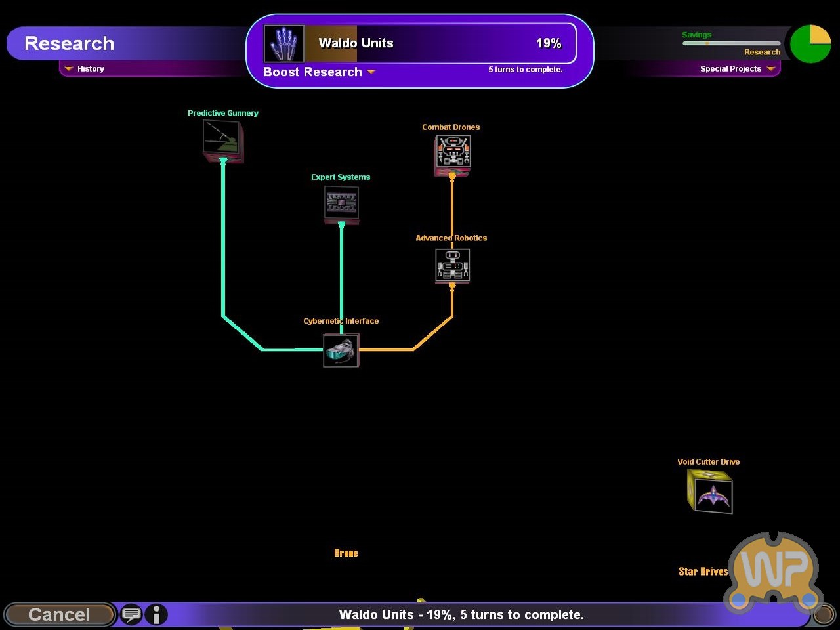Viewport: 840px width, 630px height.
Task: Open the Star Drives category label
Action: pyautogui.click(x=703, y=572)
